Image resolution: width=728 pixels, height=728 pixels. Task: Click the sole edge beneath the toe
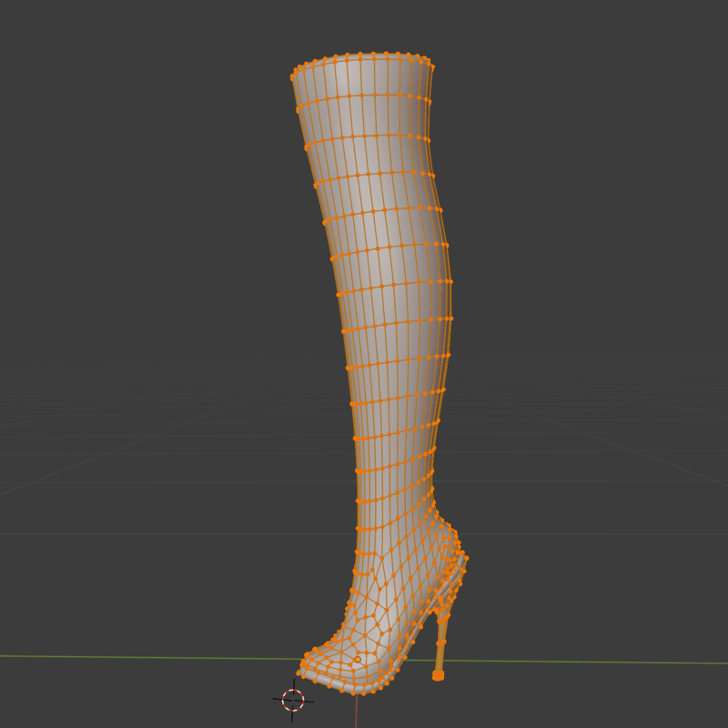(x=346, y=687)
